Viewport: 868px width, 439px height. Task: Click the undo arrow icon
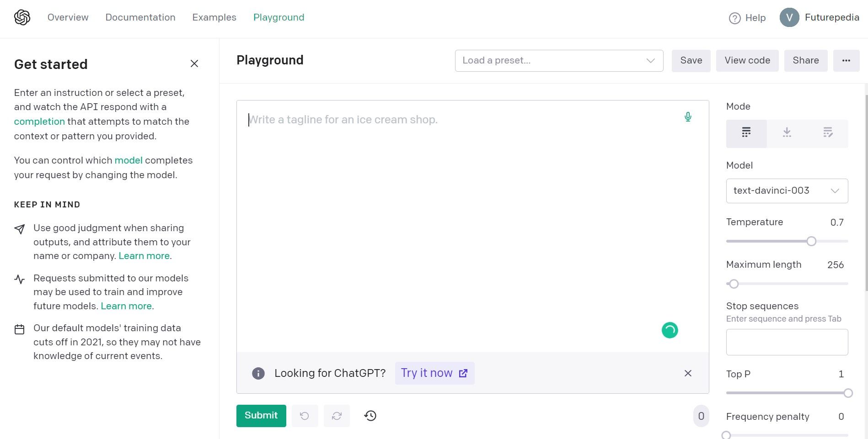point(305,416)
